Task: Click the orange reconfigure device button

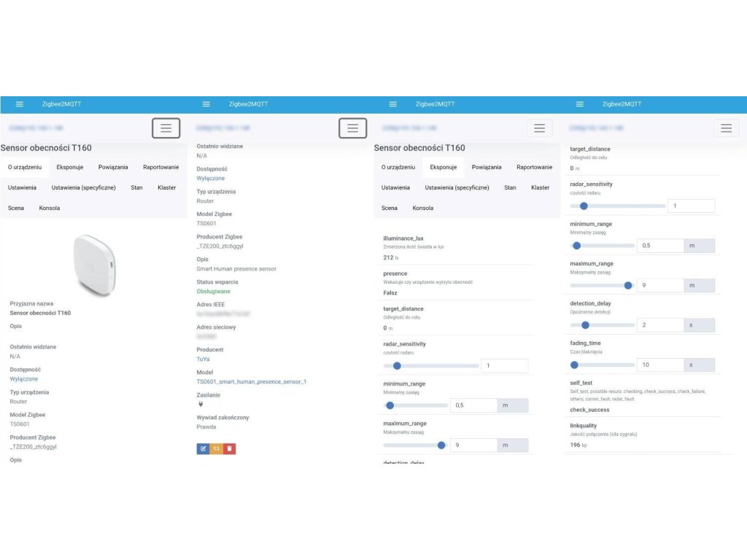Action: click(216, 448)
